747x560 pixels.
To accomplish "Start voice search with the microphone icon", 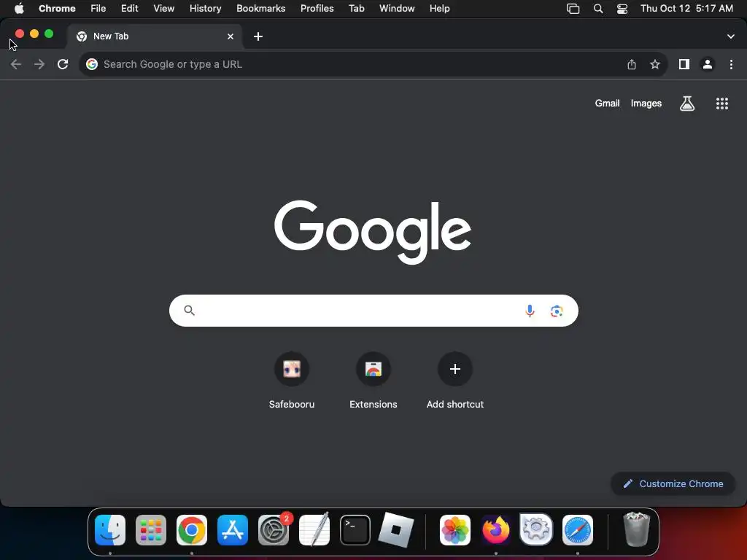I will click(530, 311).
